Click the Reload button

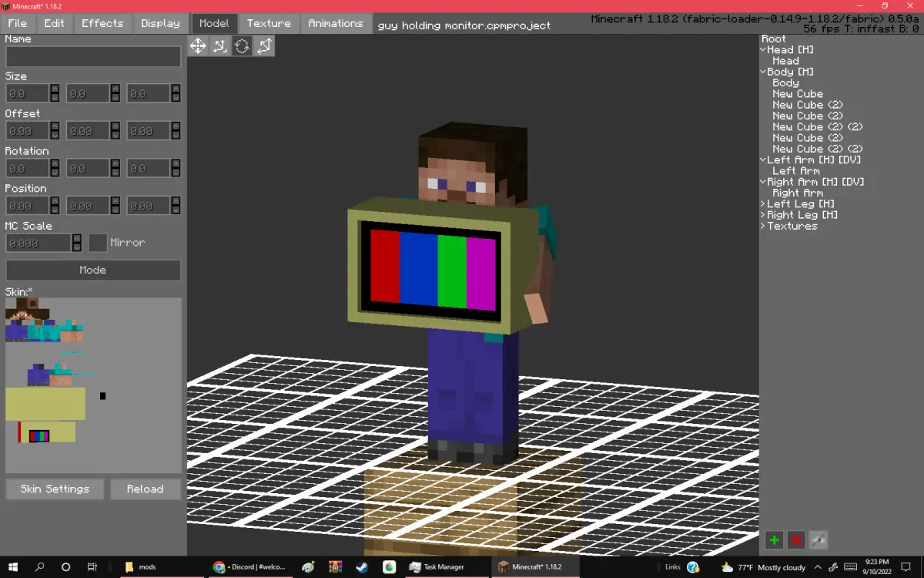click(145, 489)
